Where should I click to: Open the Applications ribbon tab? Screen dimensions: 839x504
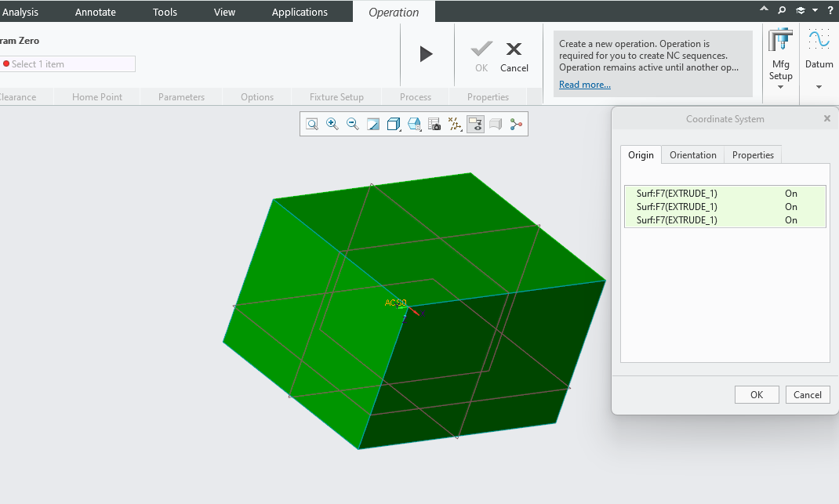[300, 12]
